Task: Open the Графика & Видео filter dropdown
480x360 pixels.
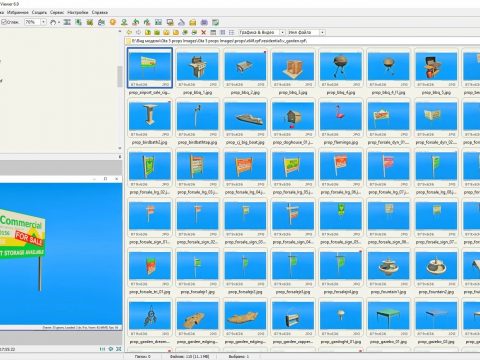Action: (x=282, y=32)
